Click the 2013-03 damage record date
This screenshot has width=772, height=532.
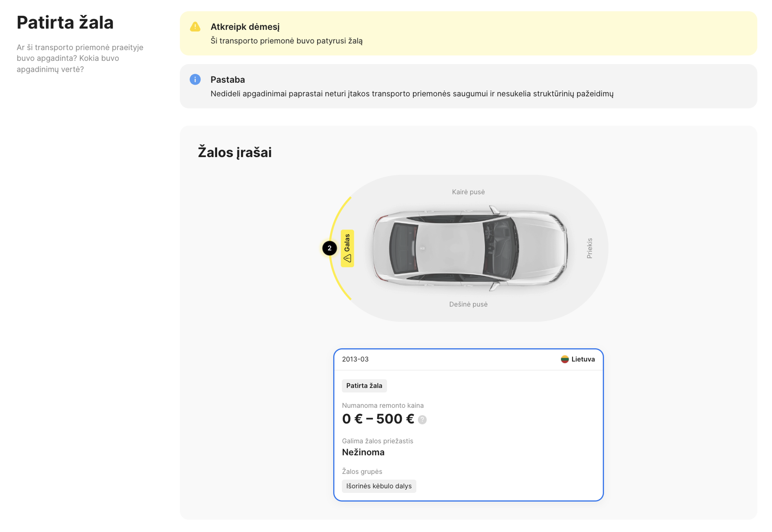355,359
